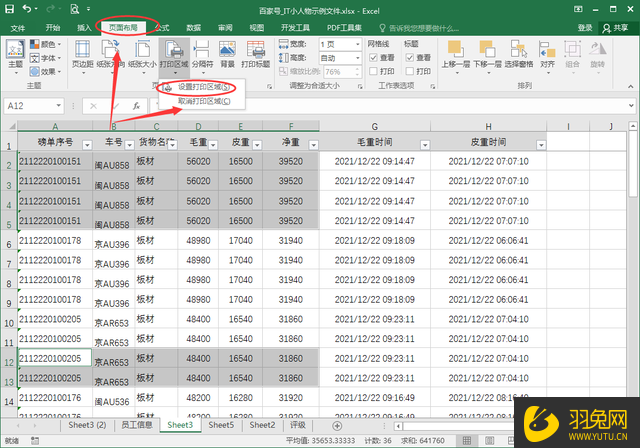Collapse the ribbon with the arrow
The height and width of the screenshot is (448, 640).
(631, 86)
